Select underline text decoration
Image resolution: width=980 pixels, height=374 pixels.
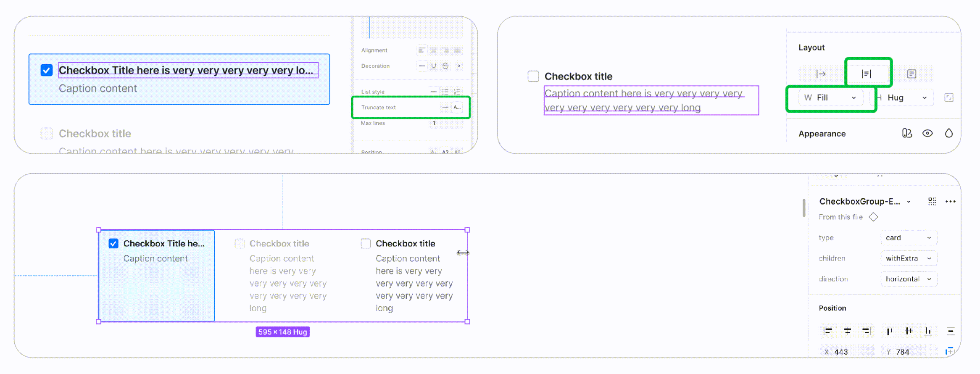point(433,66)
